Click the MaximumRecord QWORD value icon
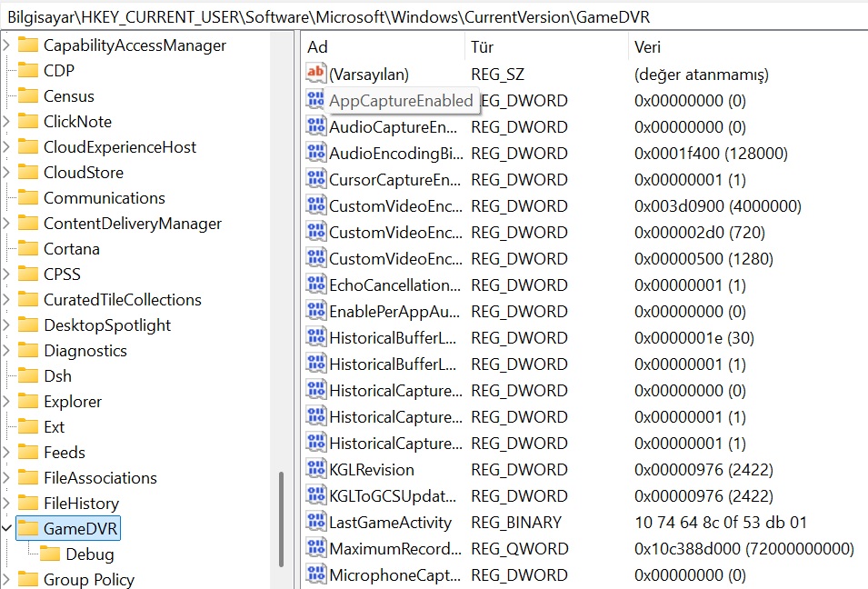 (316, 548)
